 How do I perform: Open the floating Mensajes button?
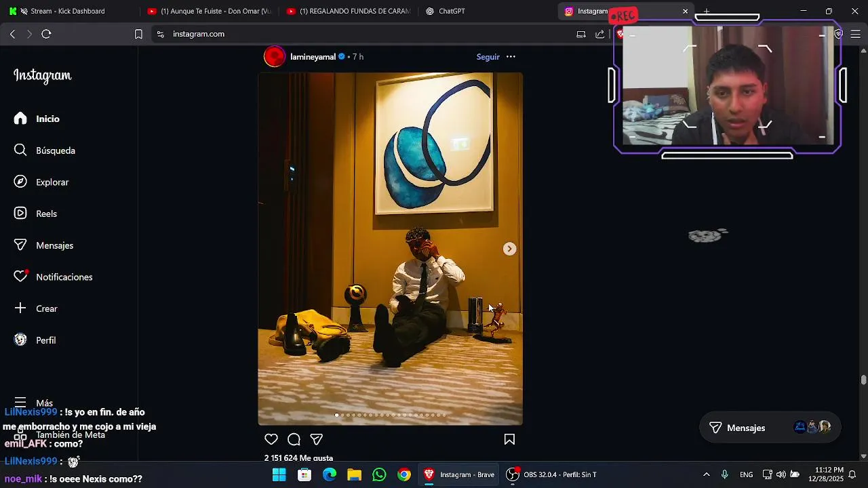(x=770, y=428)
